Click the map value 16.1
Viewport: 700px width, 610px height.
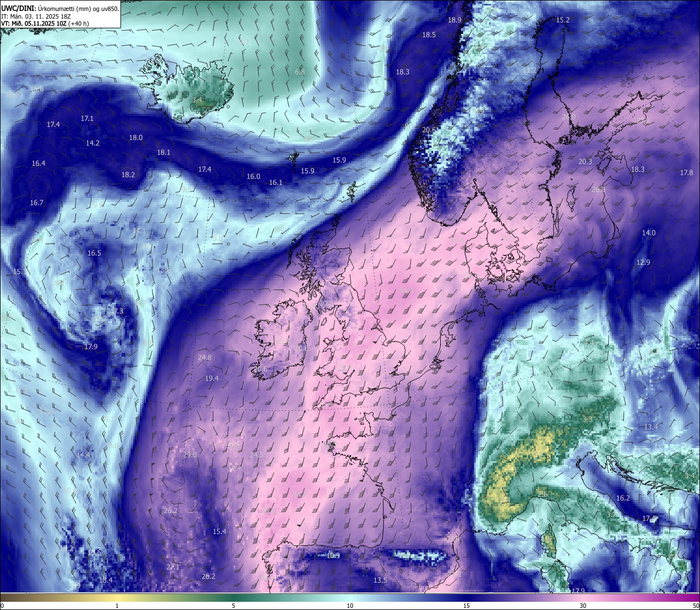(276, 182)
